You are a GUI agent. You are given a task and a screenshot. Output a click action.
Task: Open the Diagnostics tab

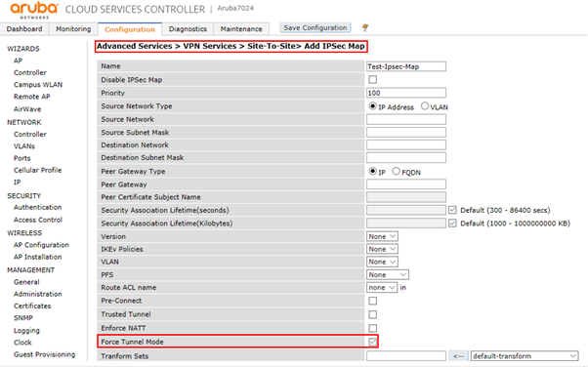(x=188, y=29)
